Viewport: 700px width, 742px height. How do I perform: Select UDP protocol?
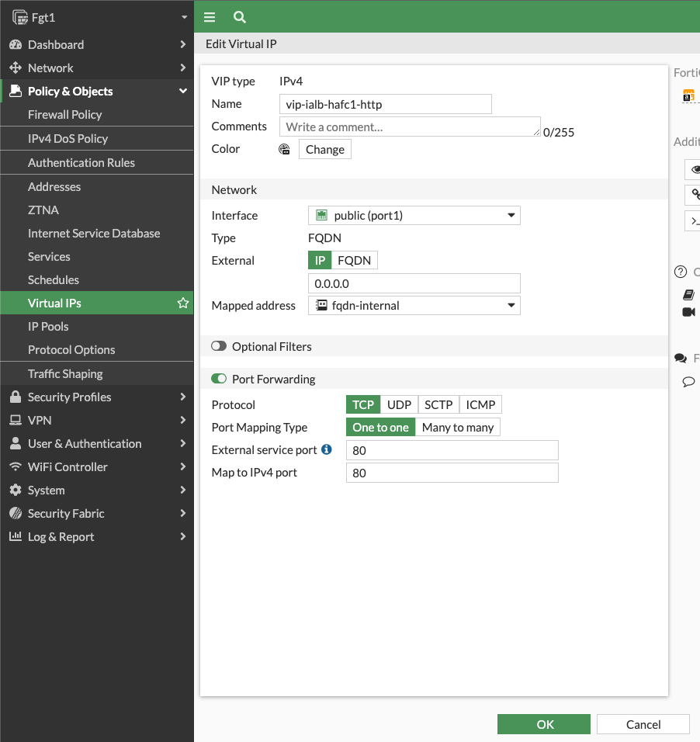tap(399, 404)
